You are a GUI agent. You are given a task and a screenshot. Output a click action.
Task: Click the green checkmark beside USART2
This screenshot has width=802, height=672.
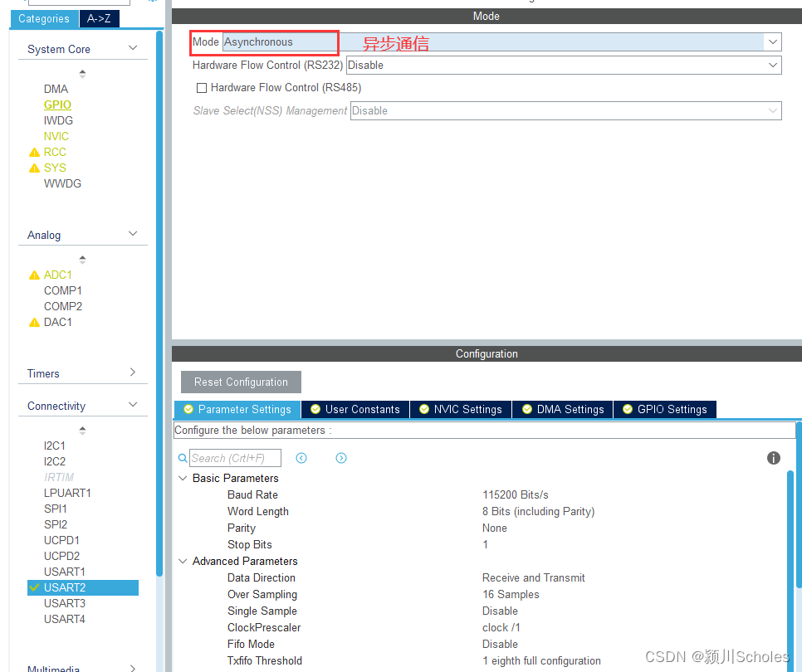pos(35,587)
